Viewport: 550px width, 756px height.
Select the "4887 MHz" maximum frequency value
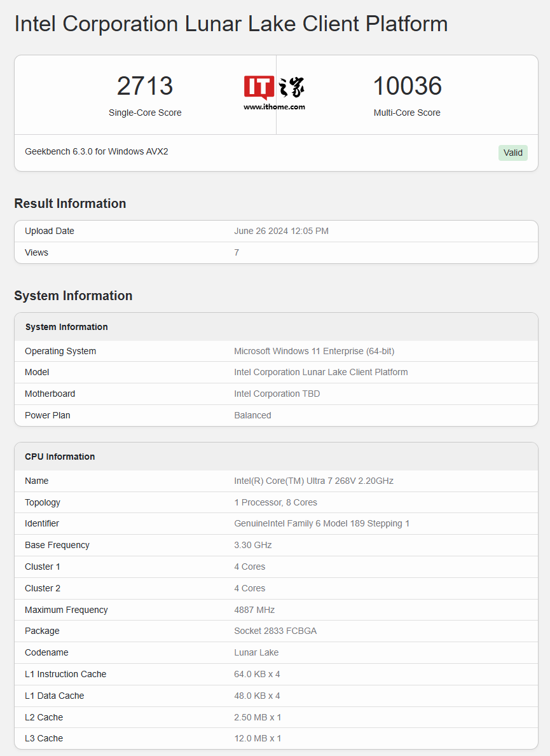254,610
